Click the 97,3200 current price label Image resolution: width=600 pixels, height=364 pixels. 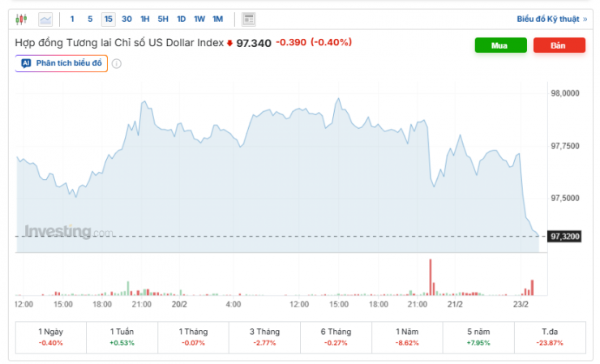(565, 237)
